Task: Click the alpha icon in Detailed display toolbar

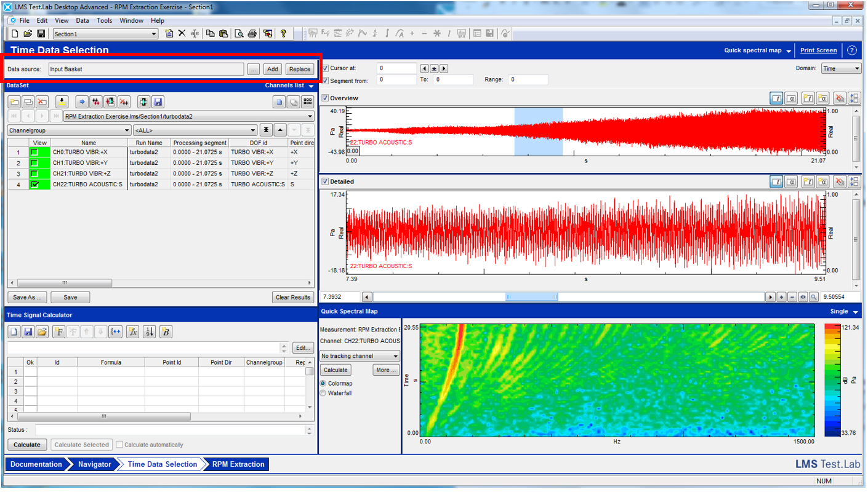Action: [792, 182]
